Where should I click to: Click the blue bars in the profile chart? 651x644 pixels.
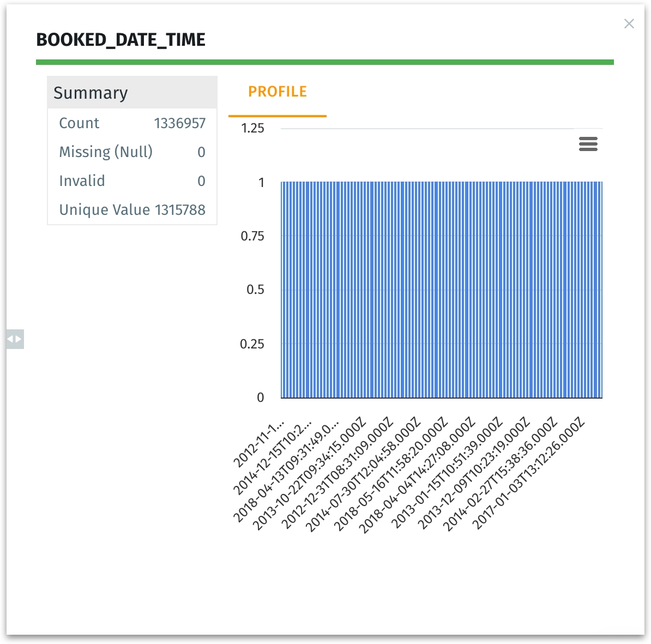pyautogui.click(x=441, y=290)
